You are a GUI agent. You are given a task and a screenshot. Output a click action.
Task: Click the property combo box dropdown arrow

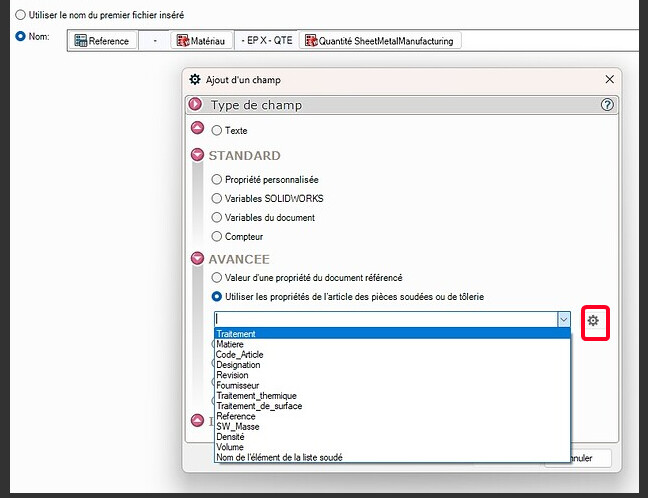(563, 319)
